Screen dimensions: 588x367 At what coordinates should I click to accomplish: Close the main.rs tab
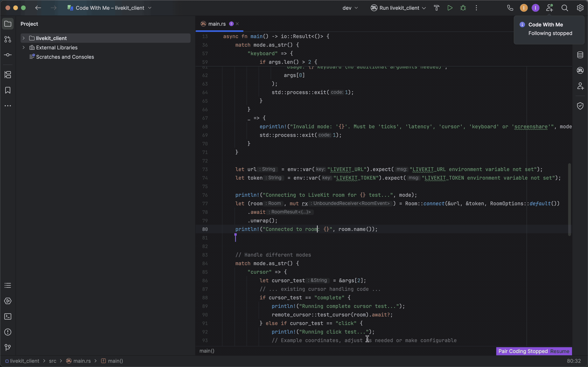(x=237, y=24)
